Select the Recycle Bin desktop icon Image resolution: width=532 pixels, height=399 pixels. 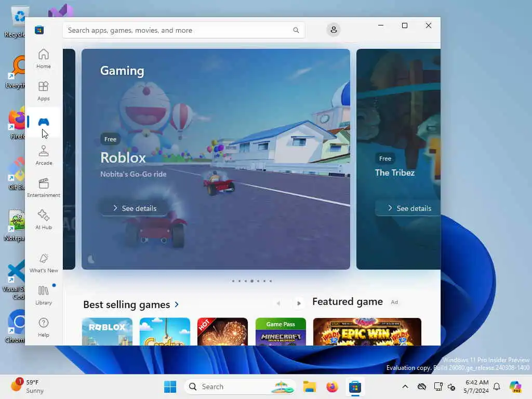click(15, 22)
